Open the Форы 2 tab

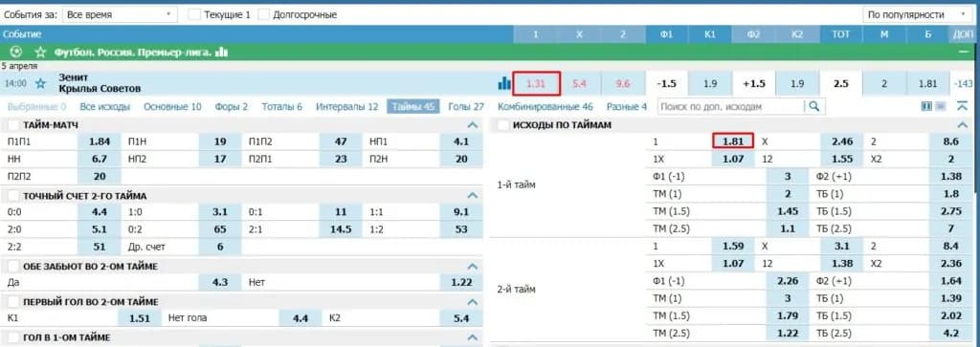(x=232, y=107)
